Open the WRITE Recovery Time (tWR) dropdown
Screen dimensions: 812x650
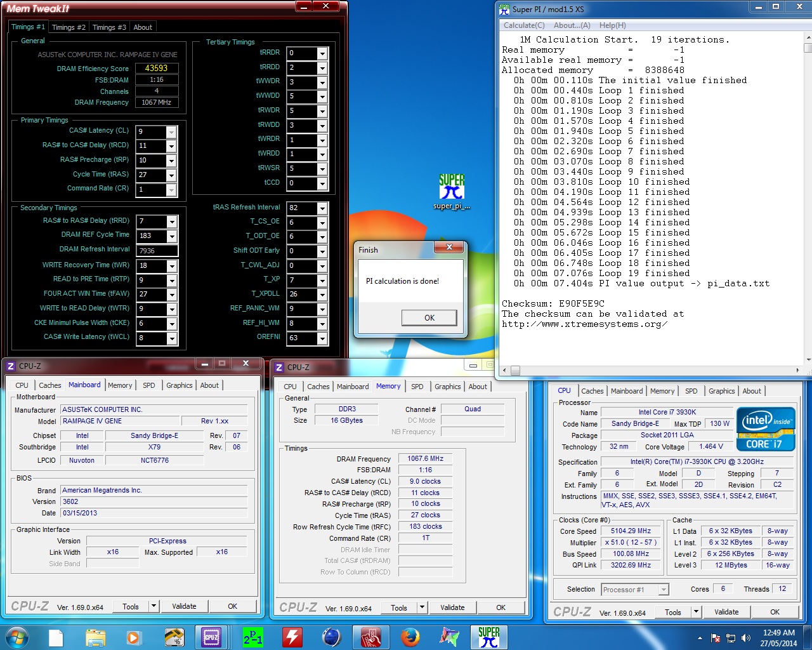[171, 266]
